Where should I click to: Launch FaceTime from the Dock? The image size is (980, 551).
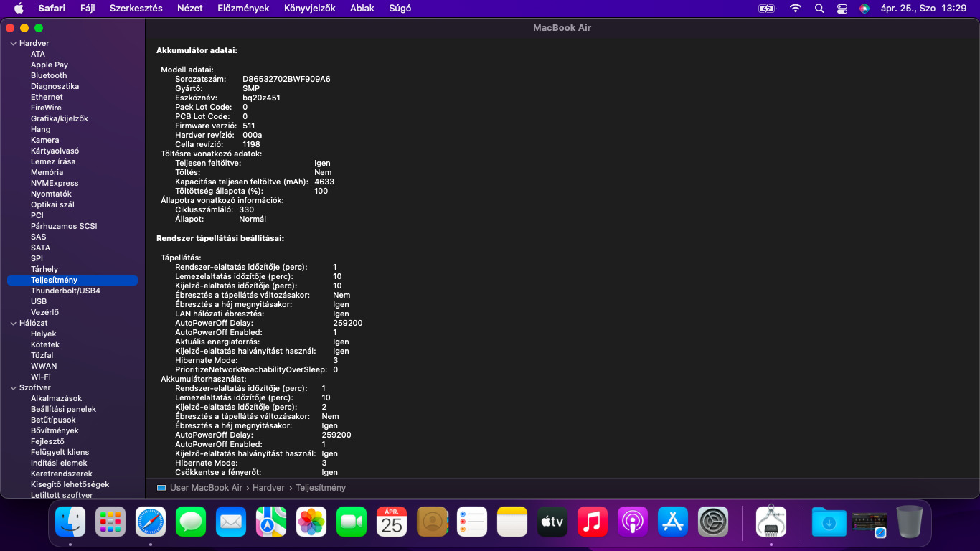352,522
